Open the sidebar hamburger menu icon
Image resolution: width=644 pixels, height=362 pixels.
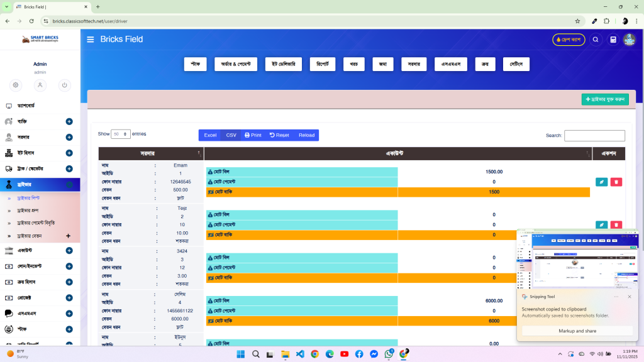(90, 39)
